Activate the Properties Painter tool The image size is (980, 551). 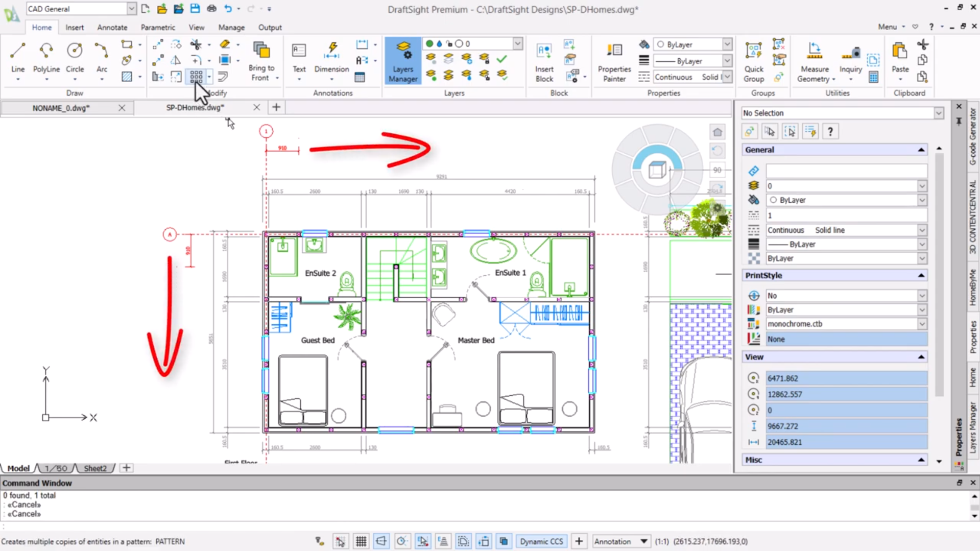click(x=614, y=61)
